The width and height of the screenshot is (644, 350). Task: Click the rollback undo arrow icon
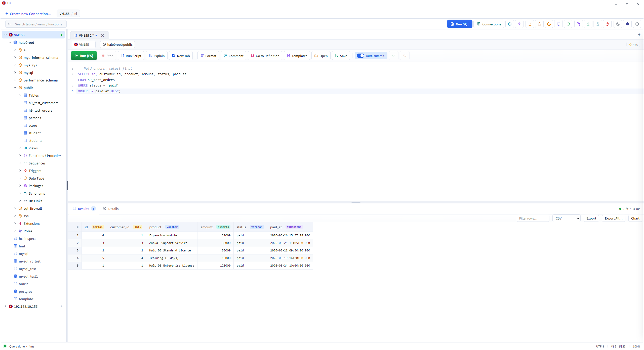coord(405,56)
